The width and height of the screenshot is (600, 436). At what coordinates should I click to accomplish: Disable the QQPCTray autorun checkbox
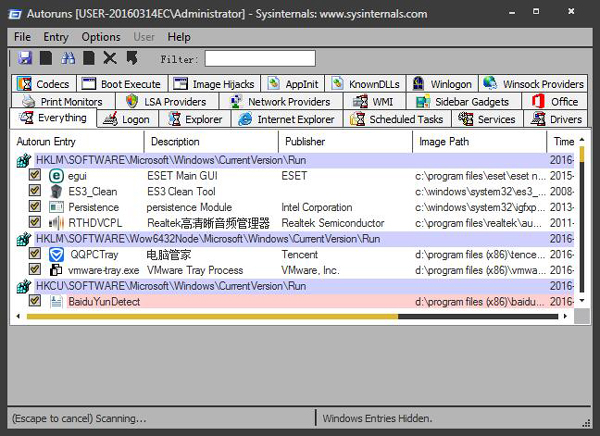point(35,253)
